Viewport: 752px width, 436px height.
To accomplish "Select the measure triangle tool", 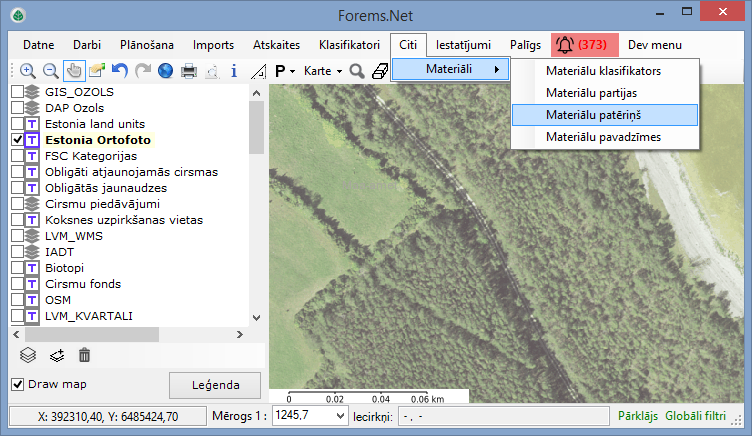I will tap(258, 71).
